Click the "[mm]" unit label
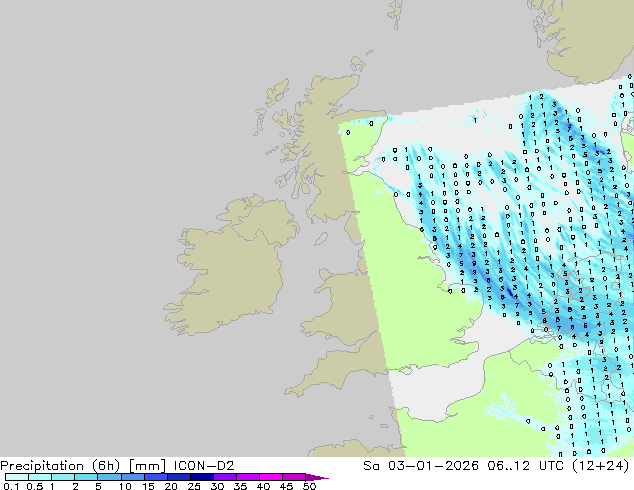The width and height of the screenshot is (634, 490). pyautogui.click(x=147, y=466)
